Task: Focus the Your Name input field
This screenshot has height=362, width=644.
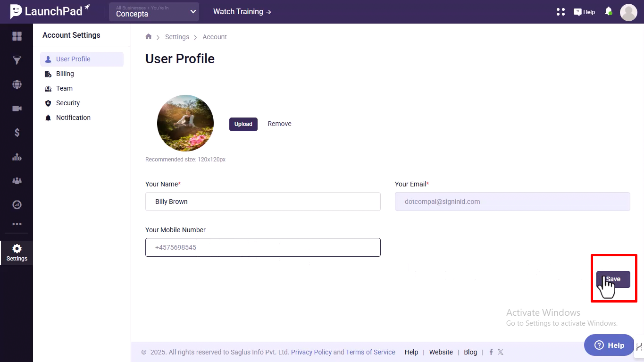Action: click(x=263, y=202)
